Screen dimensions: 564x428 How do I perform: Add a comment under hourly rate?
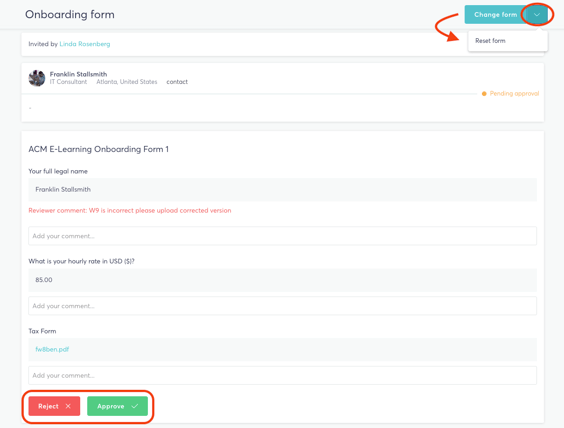click(282, 306)
